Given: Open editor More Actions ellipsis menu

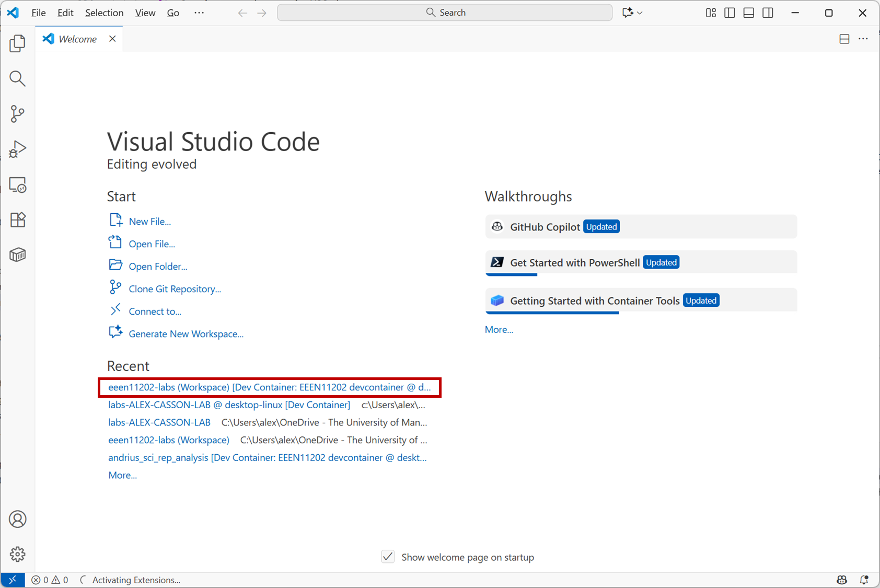Looking at the screenshot, I should (863, 39).
